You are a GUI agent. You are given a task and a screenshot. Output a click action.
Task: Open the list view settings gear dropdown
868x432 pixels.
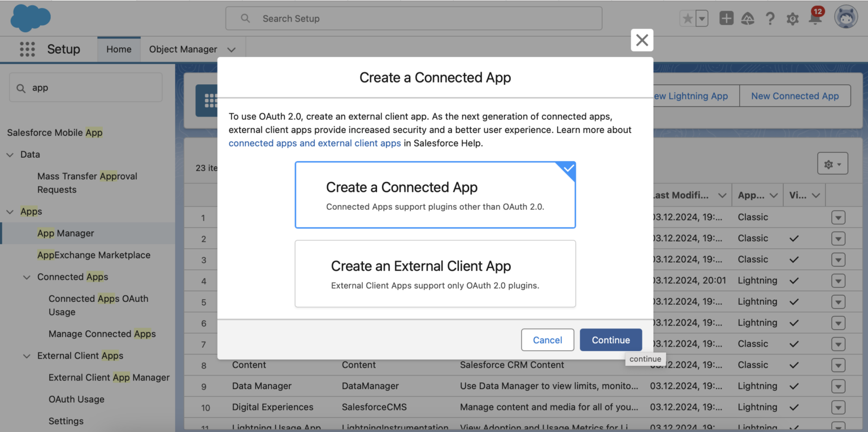click(x=832, y=164)
